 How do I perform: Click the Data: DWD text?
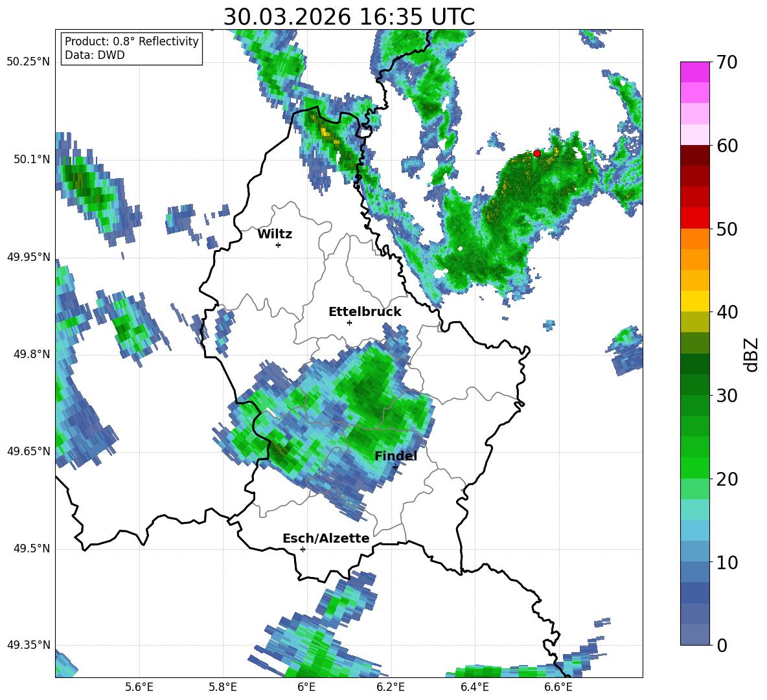point(95,55)
